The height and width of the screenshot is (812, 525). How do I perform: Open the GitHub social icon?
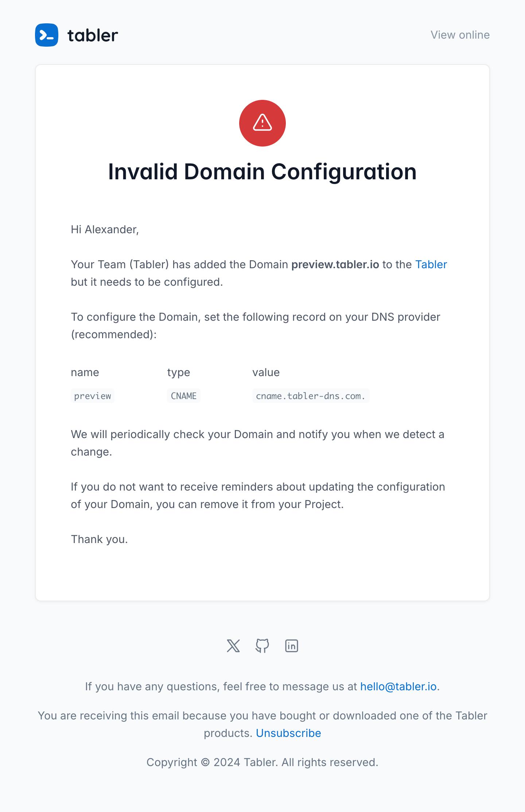point(262,646)
